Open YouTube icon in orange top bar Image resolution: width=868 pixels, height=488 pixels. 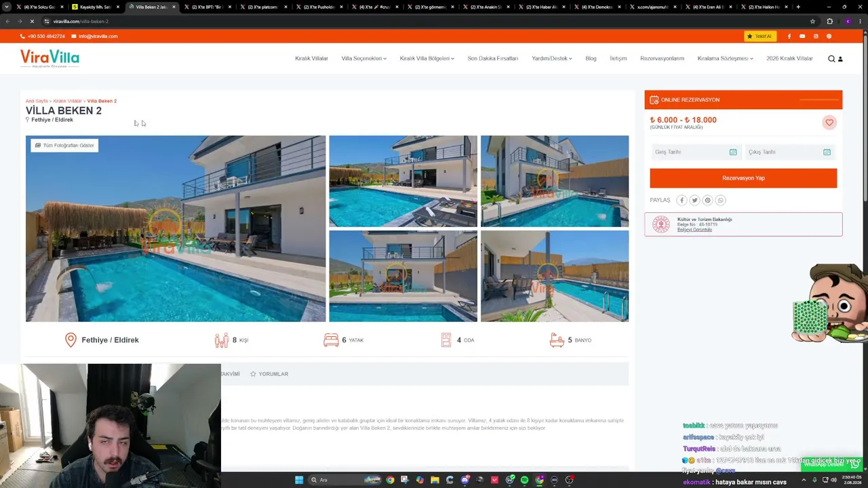802,36
